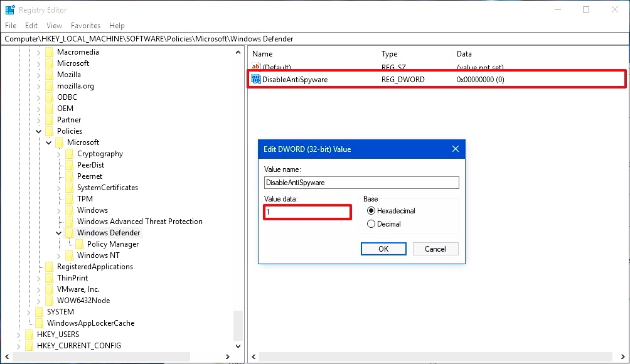Open the Edit menu
The height and width of the screenshot is (364, 630).
[x=31, y=25]
